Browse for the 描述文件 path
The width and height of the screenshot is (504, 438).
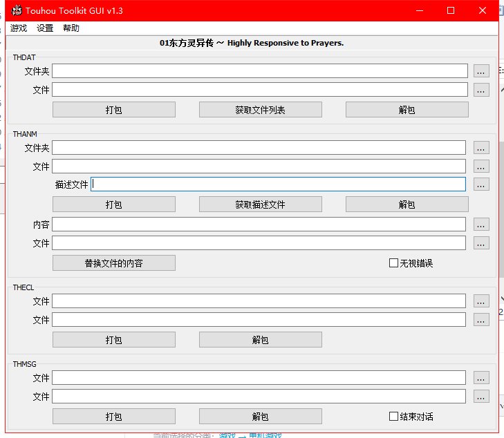[481, 184]
